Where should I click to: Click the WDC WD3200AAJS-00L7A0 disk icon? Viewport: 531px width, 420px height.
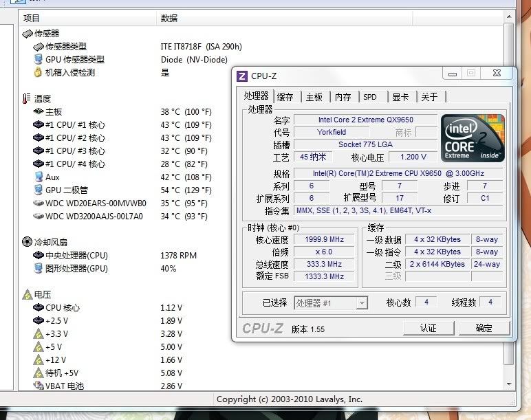point(39,216)
